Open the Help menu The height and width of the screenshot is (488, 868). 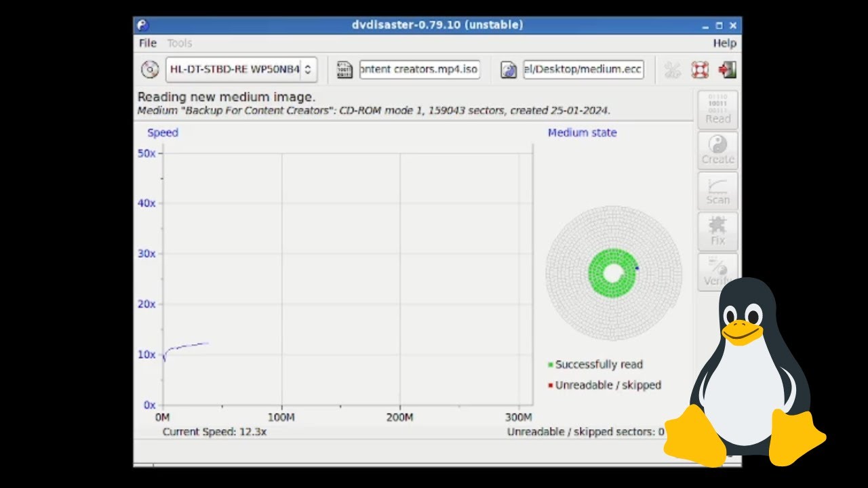point(724,43)
